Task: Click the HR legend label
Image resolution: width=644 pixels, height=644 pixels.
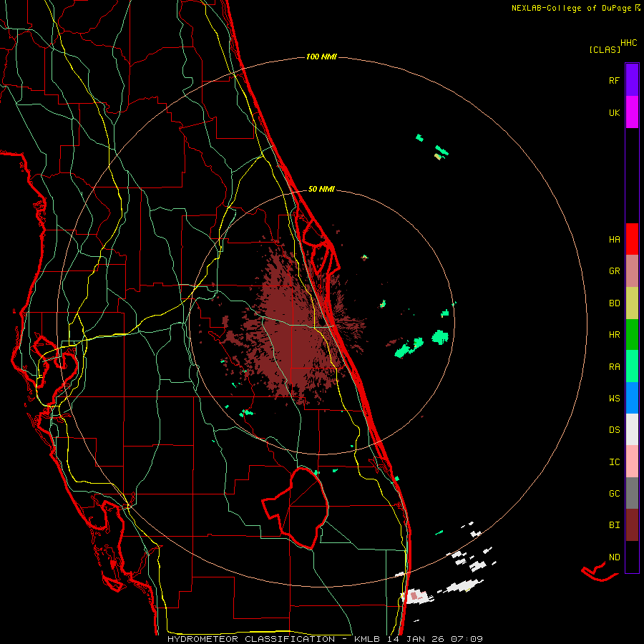Action: coord(614,335)
